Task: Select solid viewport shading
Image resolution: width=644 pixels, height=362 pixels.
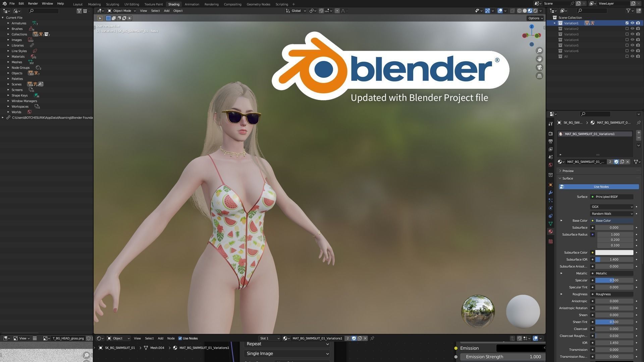Action: (x=525, y=11)
